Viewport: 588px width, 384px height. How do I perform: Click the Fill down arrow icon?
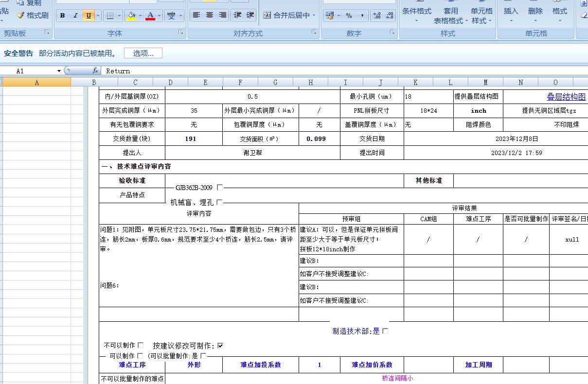point(585,3)
